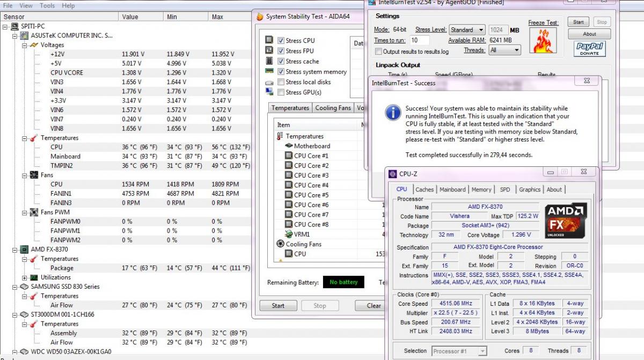Collapse the Voltages group
This screenshot has width=644, height=360.
pos(25,45)
